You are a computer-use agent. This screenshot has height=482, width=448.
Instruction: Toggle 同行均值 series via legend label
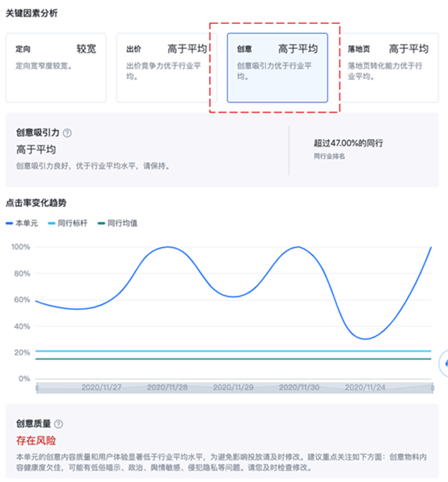[122, 223]
